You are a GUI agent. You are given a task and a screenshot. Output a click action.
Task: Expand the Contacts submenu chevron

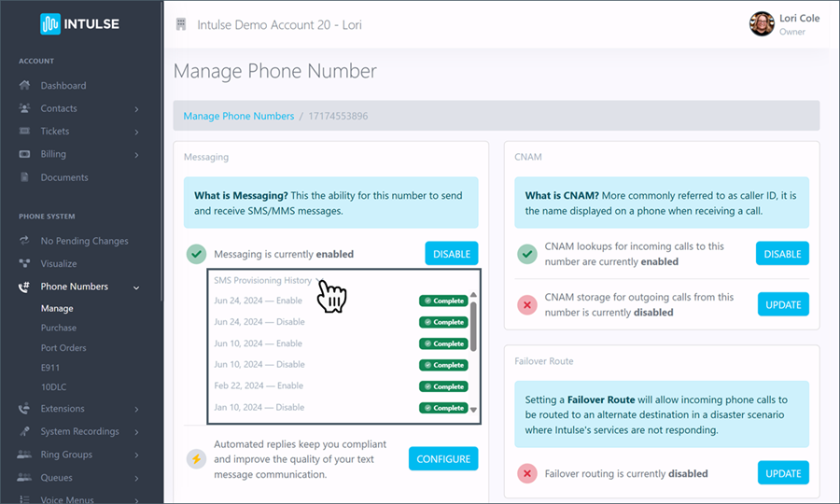(x=136, y=109)
